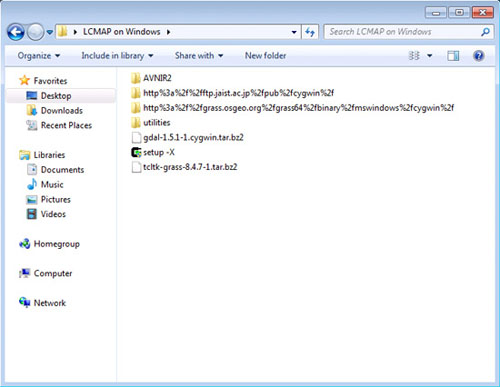
Task: Click the Favorites star icon
Action: click(x=24, y=80)
